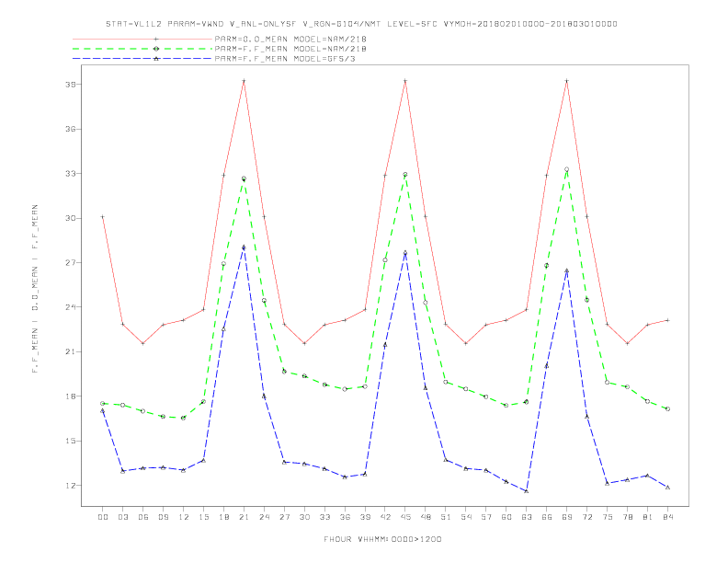
Task: Click the blue dashed line sample in legend
Action: pos(142,59)
